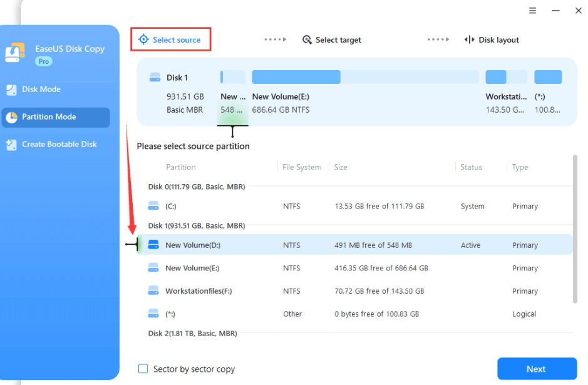Click the (*:) partition drive icon
This screenshot has height=385, width=588.
click(153, 314)
